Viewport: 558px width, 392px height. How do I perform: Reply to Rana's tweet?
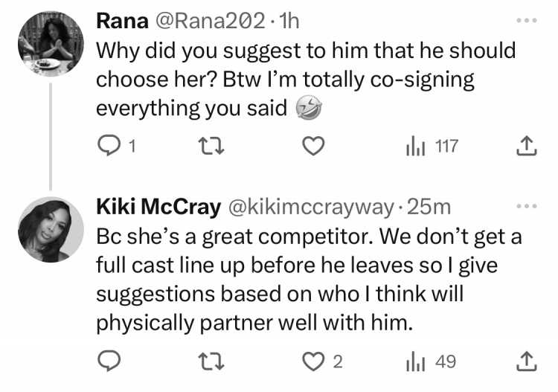tap(117, 146)
